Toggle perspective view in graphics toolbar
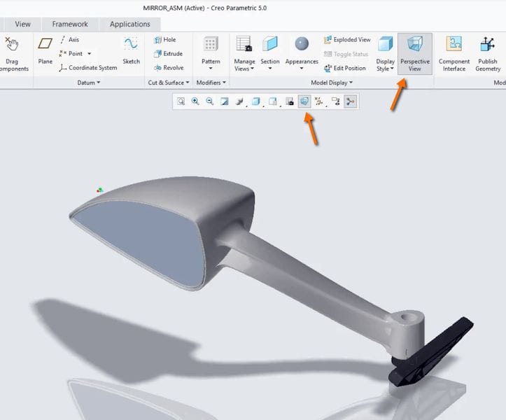The width and height of the screenshot is (506, 420). click(x=304, y=101)
